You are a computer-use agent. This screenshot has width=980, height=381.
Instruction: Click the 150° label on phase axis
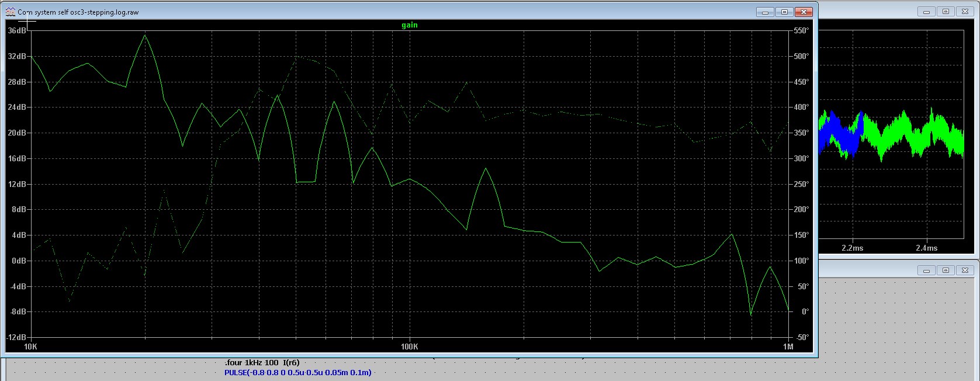(x=801, y=235)
